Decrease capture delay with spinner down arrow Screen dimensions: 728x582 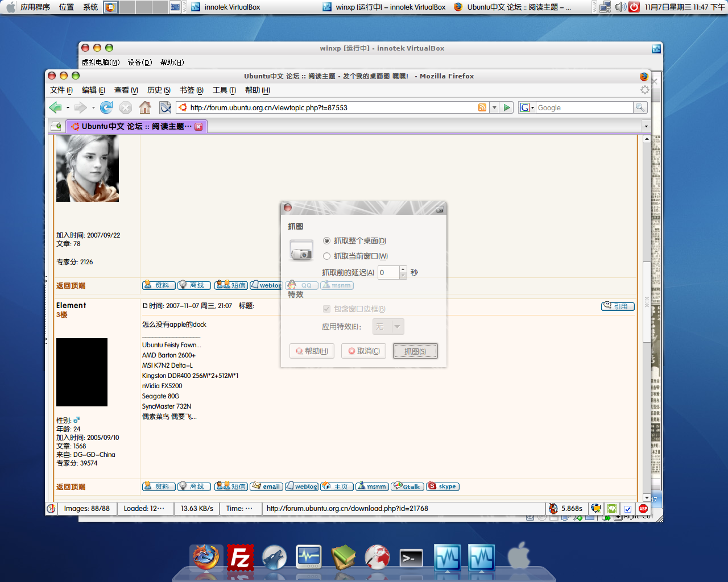[x=403, y=276]
